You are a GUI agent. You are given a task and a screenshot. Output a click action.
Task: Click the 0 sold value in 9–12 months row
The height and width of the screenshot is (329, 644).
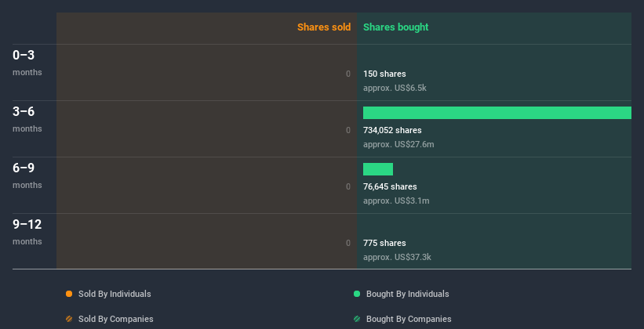[x=348, y=243]
